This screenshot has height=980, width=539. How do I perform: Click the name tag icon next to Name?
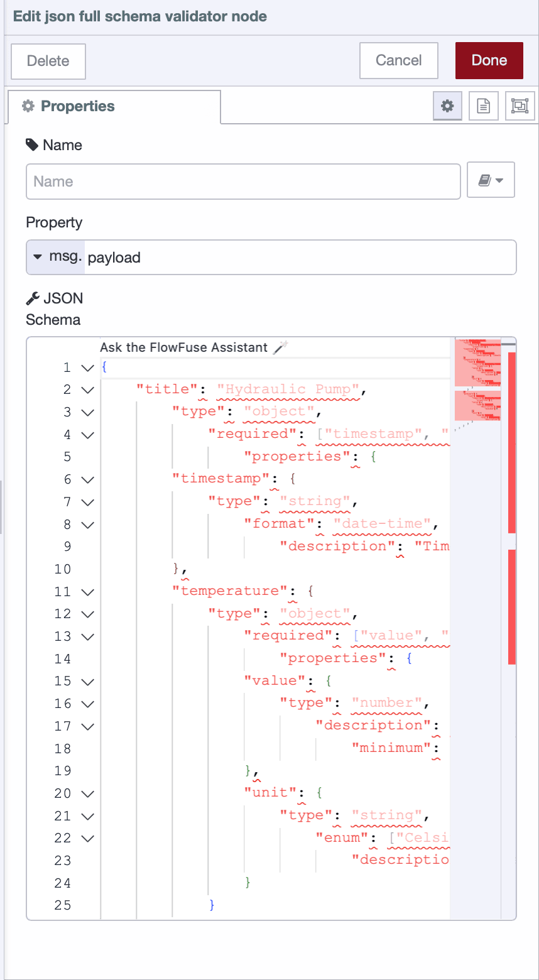[30, 145]
